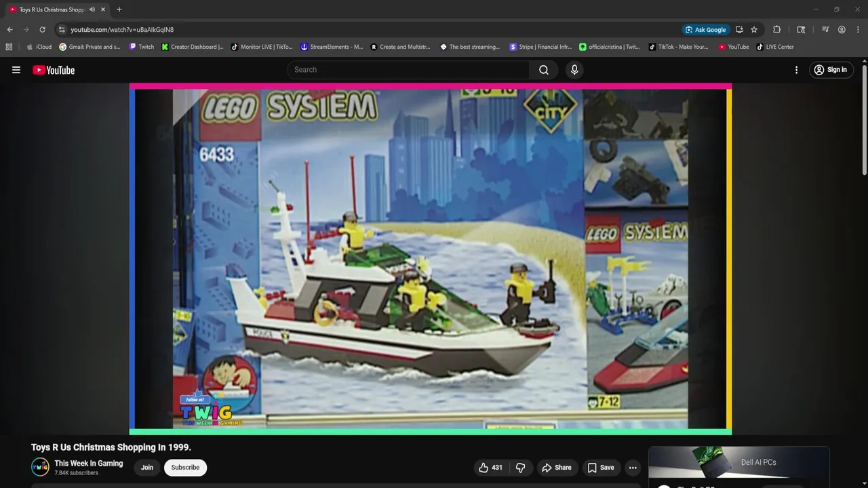Open a new browser tab

point(119,9)
